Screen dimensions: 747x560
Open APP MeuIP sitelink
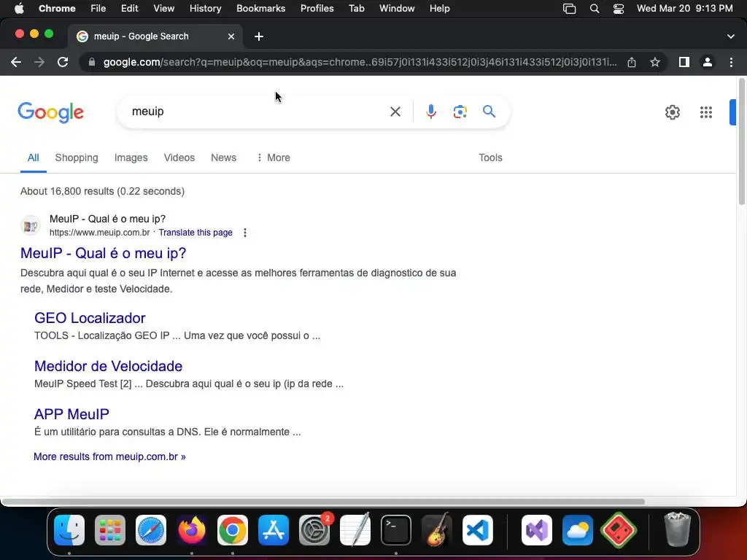[71, 414]
